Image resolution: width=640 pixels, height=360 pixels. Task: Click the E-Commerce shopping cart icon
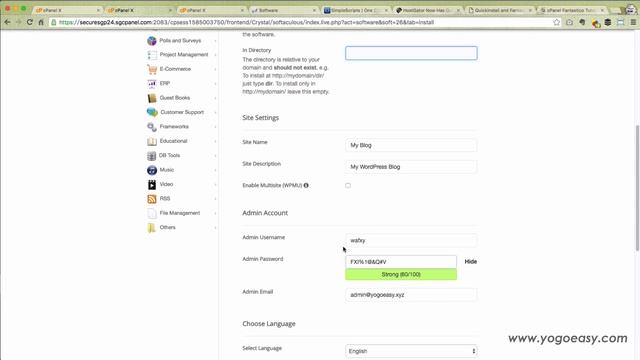pyautogui.click(x=152, y=69)
